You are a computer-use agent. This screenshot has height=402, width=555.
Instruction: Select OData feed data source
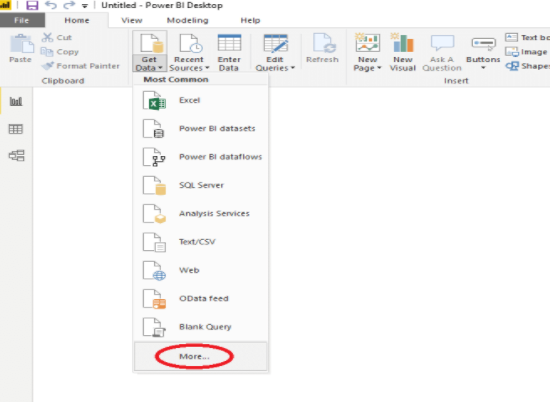tap(201, 298)
